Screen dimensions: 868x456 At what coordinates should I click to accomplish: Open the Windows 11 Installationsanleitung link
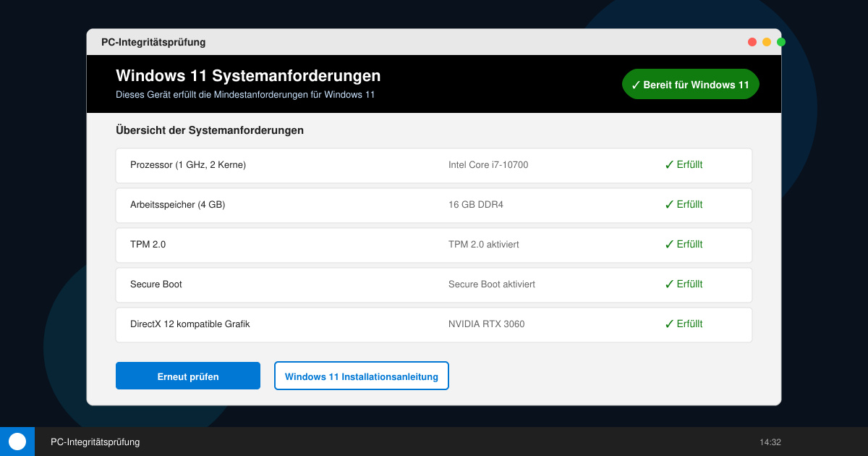pos(362,376)
